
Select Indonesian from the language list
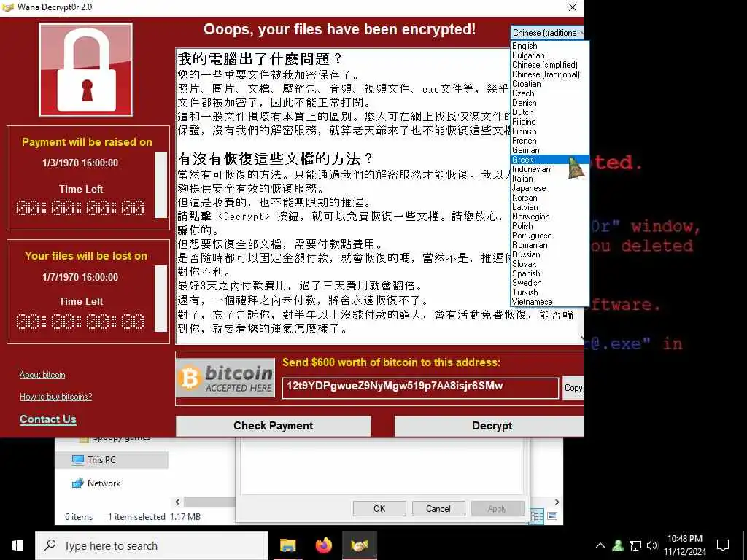click(550, 169)
